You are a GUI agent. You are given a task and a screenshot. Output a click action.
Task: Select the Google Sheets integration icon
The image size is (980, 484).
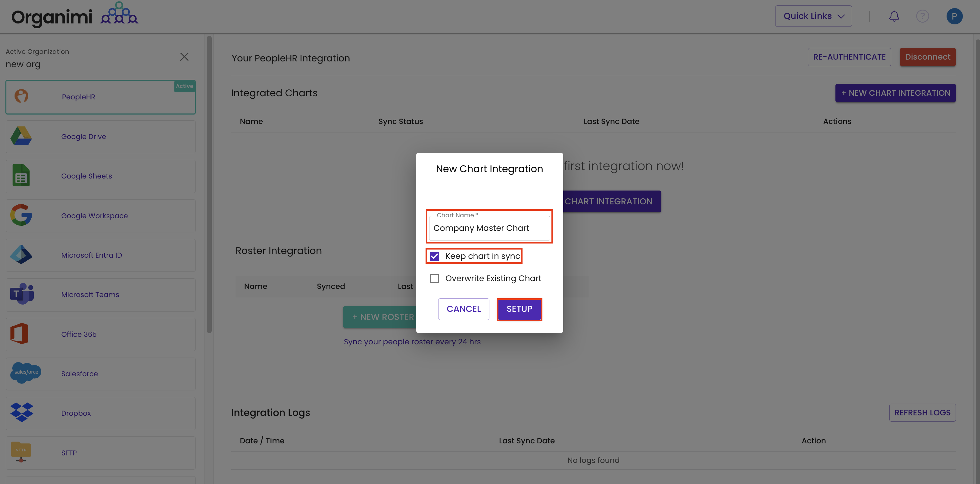click(21, 175)
